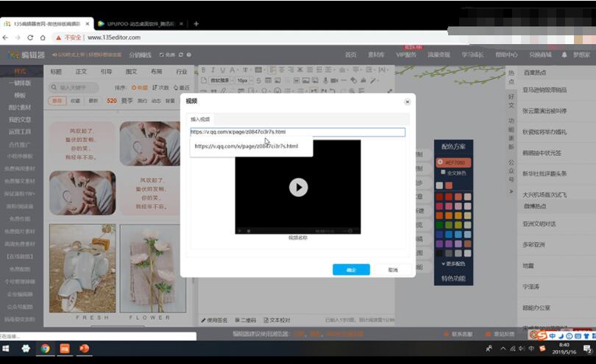Close the 视频 dialog with X icon
The image size is (596, 364).
pos(407,101)
